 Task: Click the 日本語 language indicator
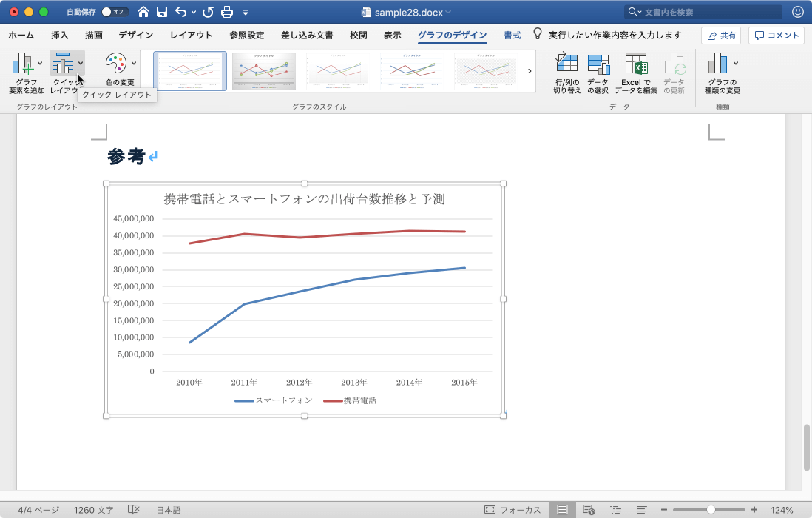pyautogui.click(x=169, y=511)
